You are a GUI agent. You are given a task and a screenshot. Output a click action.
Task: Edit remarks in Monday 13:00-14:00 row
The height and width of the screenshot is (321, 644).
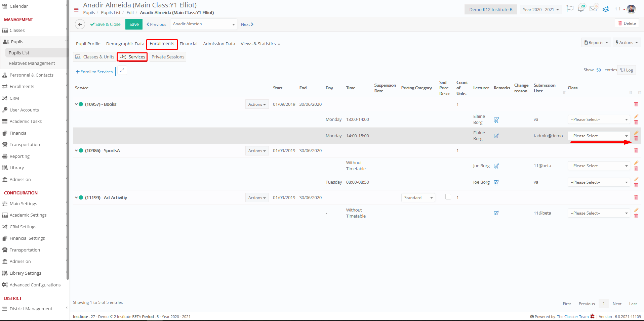(x=496, y=120)
